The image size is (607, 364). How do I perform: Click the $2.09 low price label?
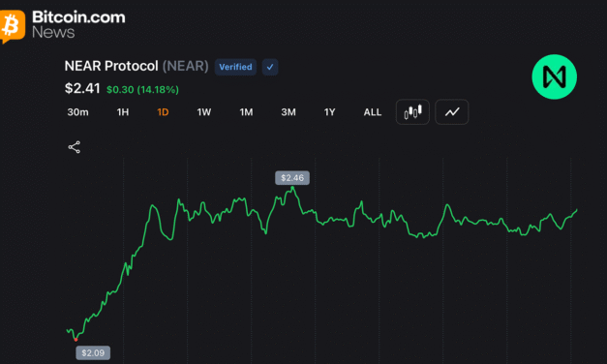(93, 352)
